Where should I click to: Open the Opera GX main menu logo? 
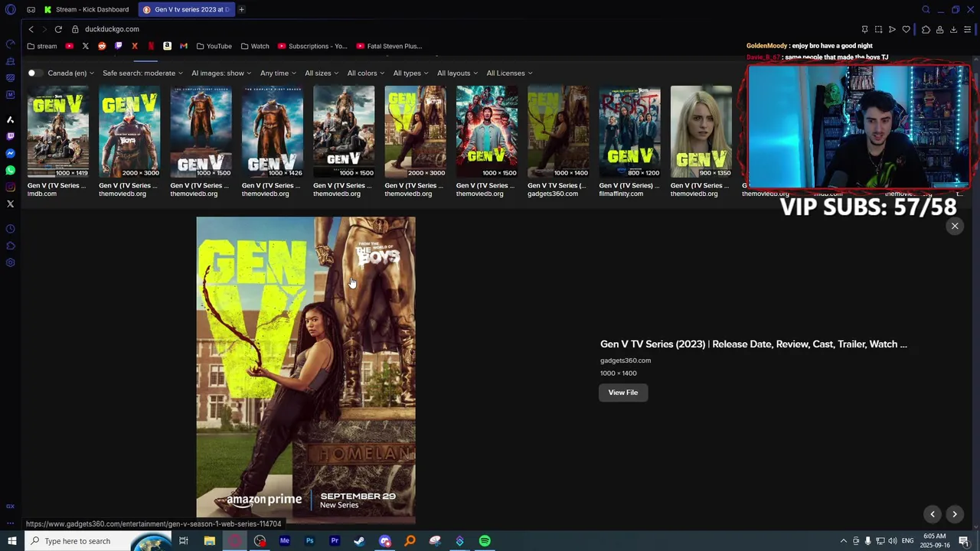[11, 9]
